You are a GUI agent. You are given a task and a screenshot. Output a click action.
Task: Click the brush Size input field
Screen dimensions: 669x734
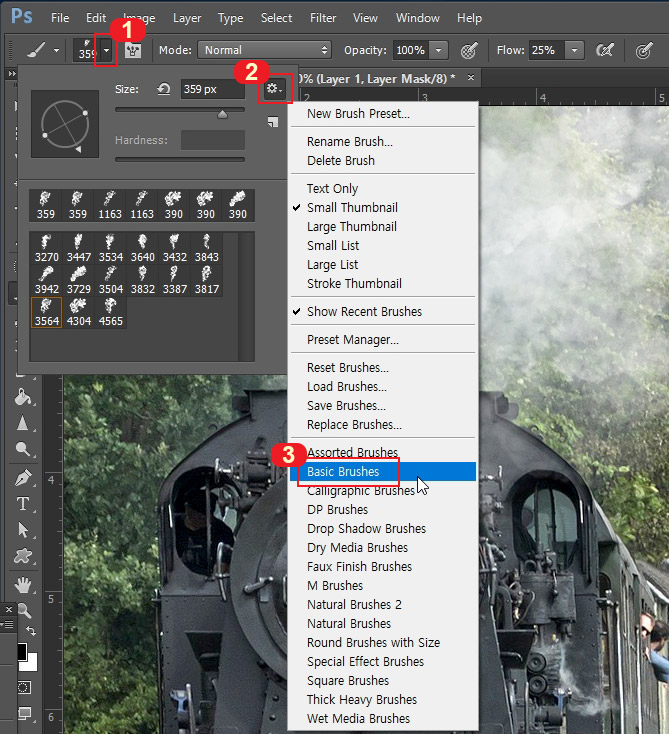click(x=213, y=89)
